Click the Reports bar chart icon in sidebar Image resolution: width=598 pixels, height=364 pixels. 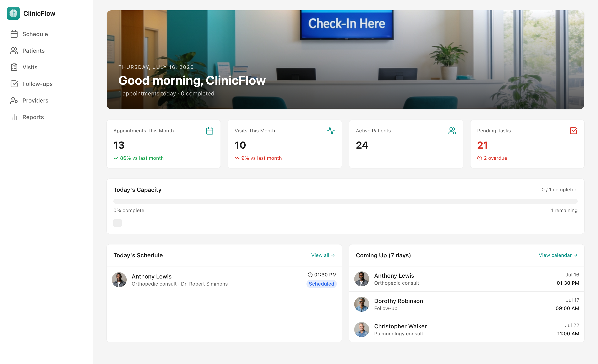click(14, 117)
